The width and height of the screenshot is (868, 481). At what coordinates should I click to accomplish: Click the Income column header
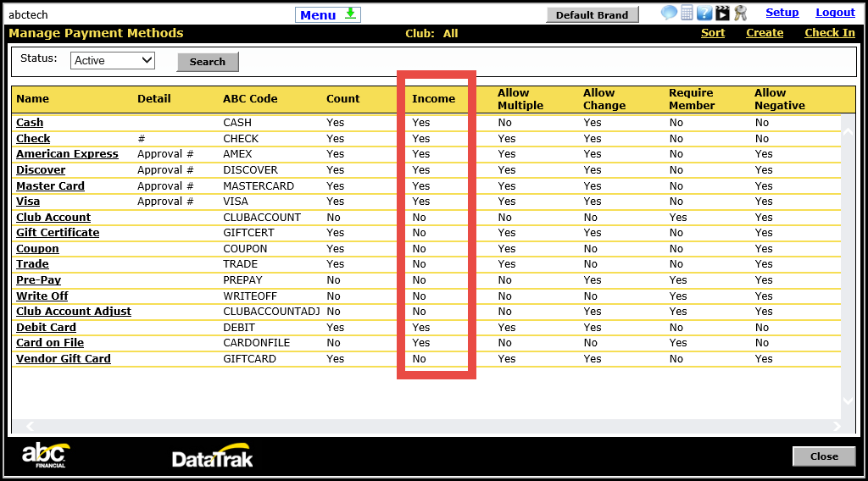[433, 98]
